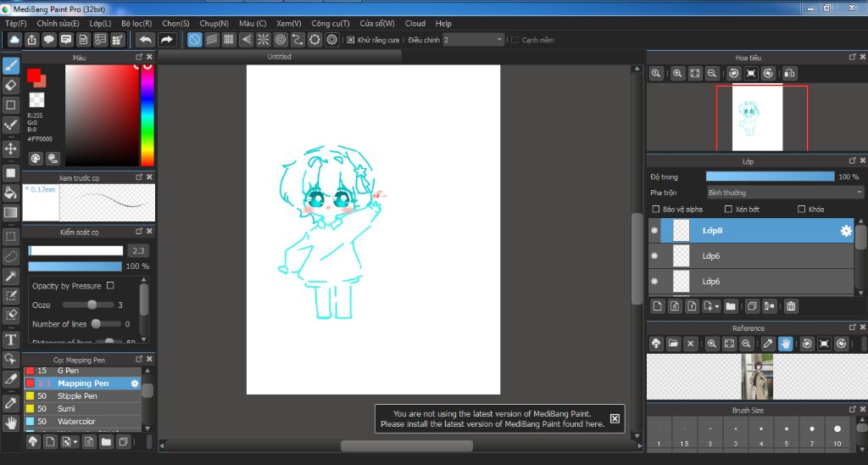Zoom in within the Hoa tiêu navigator

pos(677,73)
